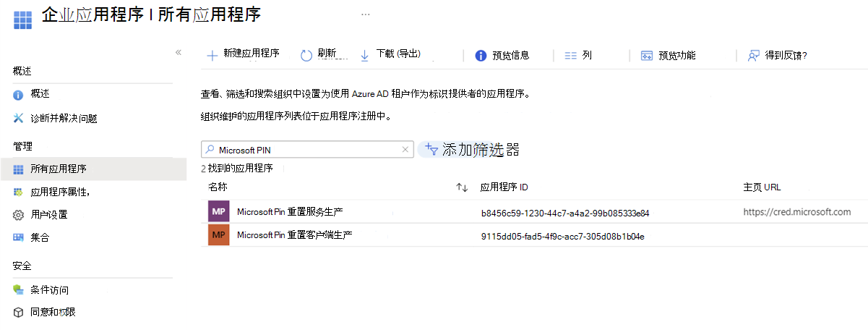
Task: Click the preview features icon
Action: tap(647, 56)
